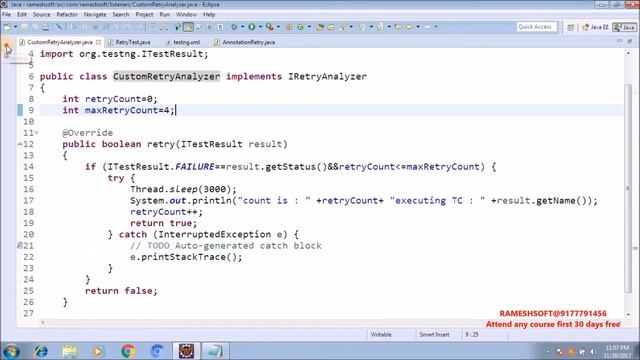Click the 9 : 25 cursor position
Image resolution: width=640 pixels, height=360 pixels.
point(471,335)
